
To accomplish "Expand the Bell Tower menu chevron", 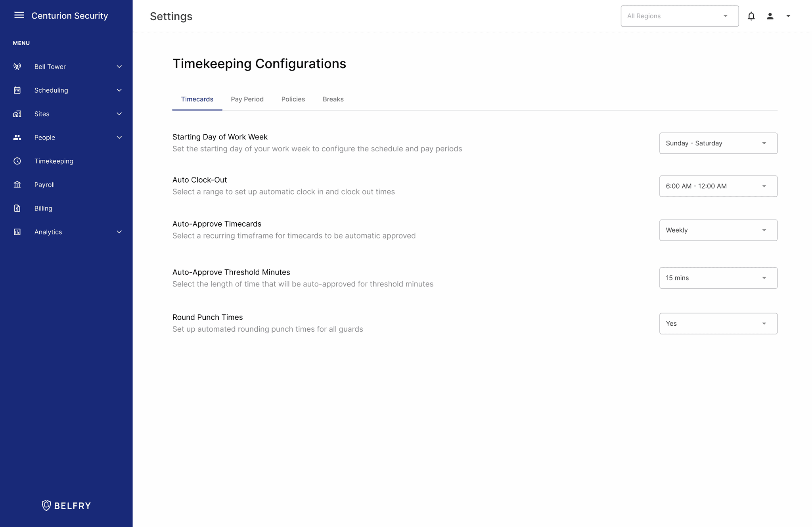I will pos(119,67).
